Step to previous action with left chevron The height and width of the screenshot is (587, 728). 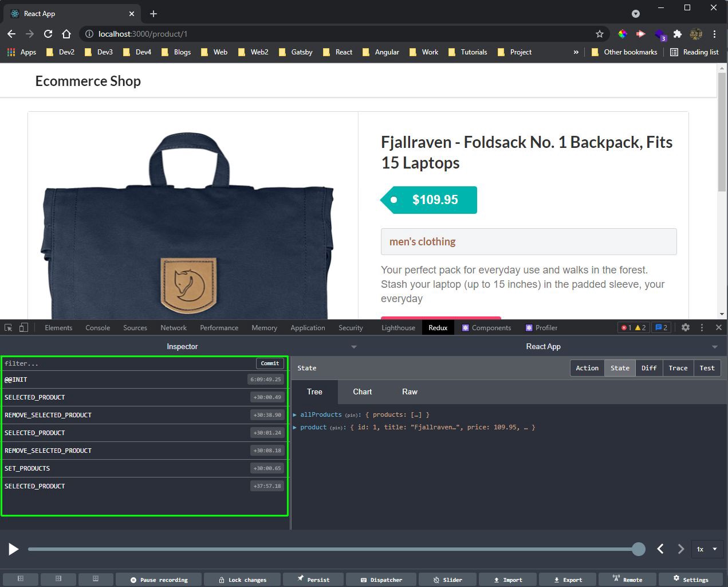(x=660, y=549)
